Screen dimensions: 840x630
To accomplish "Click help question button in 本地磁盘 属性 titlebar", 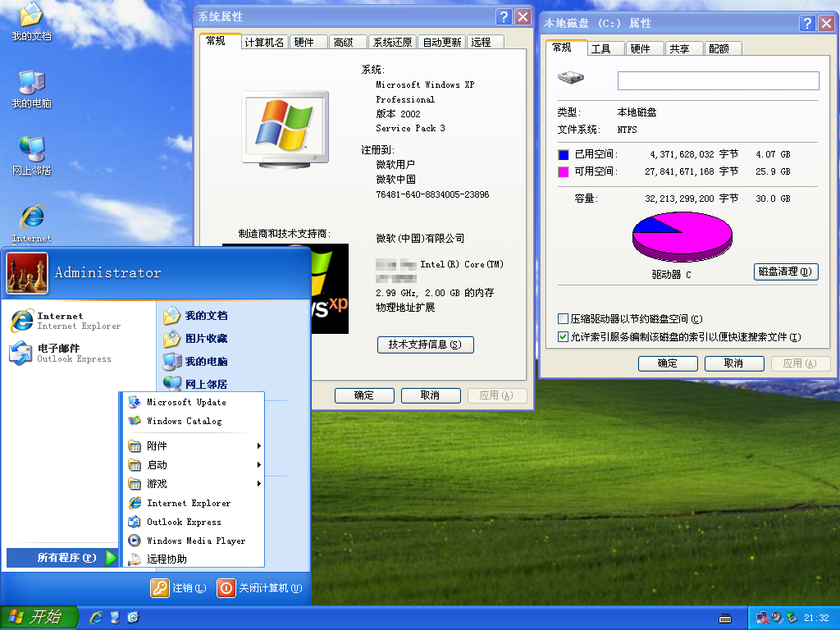I will 807,23.
